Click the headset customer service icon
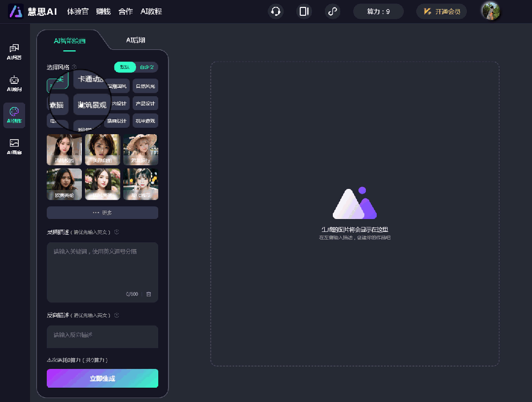The height and width of the screenshot is (402, 532). pos(276,11)
